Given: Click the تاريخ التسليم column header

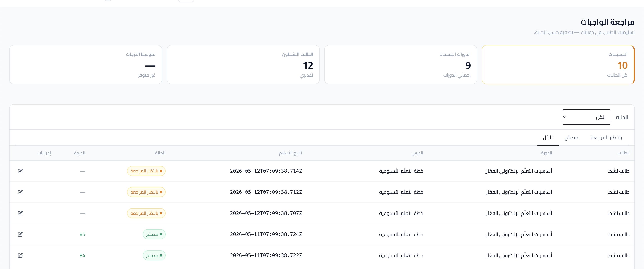Looking at the screenshot, I should coord(290,153).
